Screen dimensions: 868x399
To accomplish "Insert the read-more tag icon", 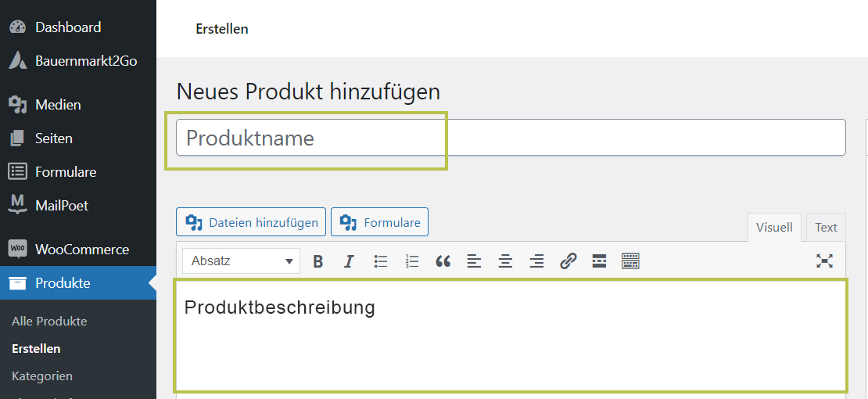I will pyautogui.click(x=599, y=261).
